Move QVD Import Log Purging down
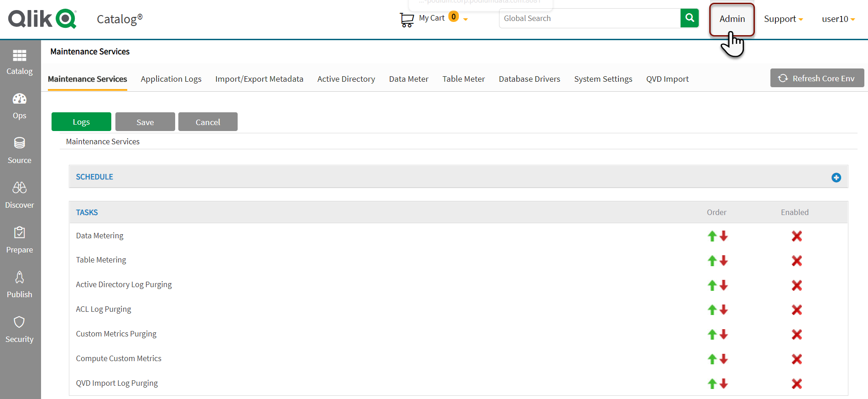 (724, 384)
